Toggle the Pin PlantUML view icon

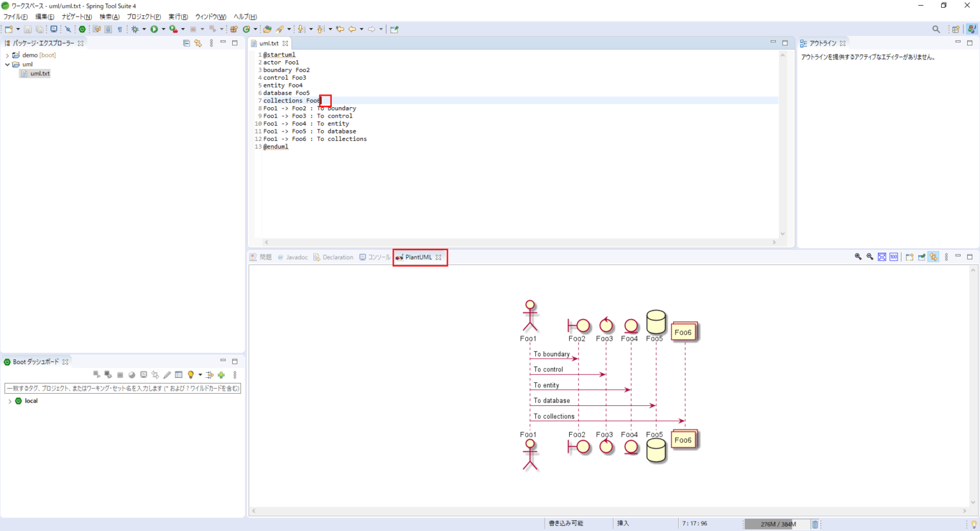tap(921, 257)
